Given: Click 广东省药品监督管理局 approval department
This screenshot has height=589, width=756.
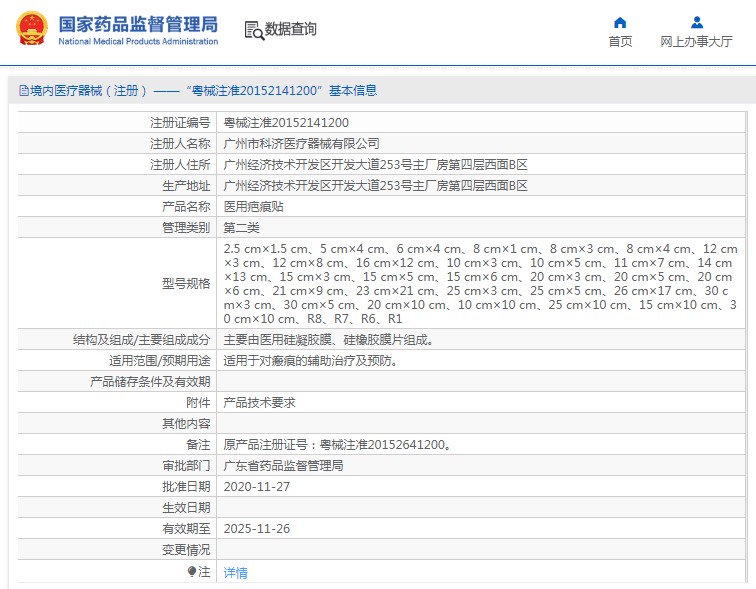Looking at the screenshot, I should pos(284,466).
